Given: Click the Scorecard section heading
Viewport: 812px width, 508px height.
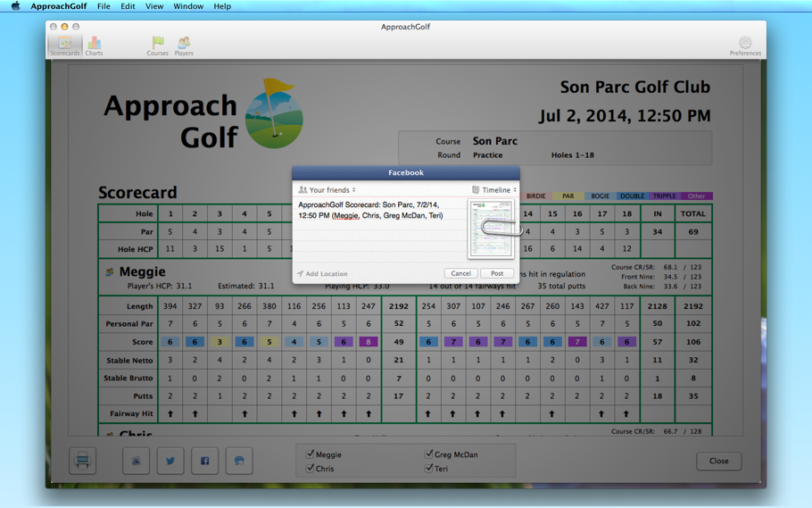Looking at the screenshot, I should pos(137,192).
